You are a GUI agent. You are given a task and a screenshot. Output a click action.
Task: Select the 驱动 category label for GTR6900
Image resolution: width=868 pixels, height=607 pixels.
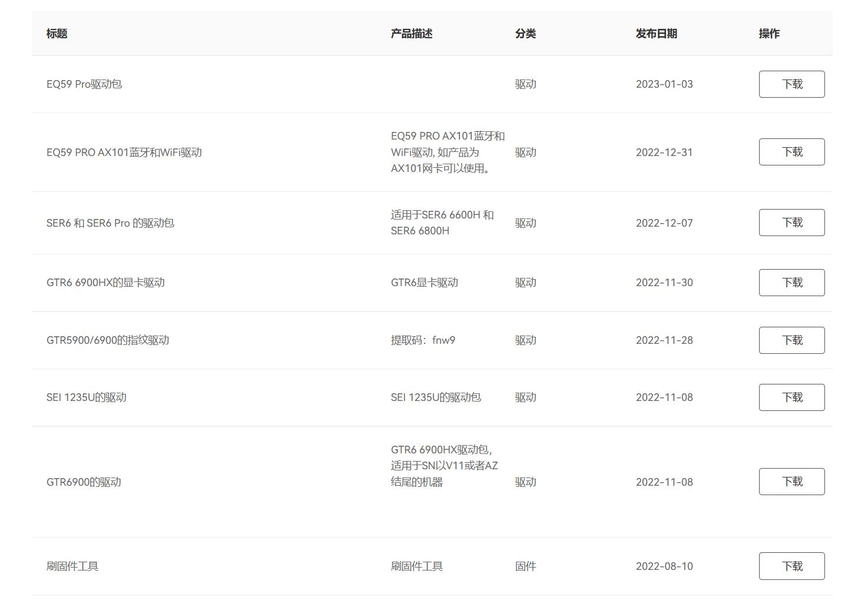coord(525,481)
